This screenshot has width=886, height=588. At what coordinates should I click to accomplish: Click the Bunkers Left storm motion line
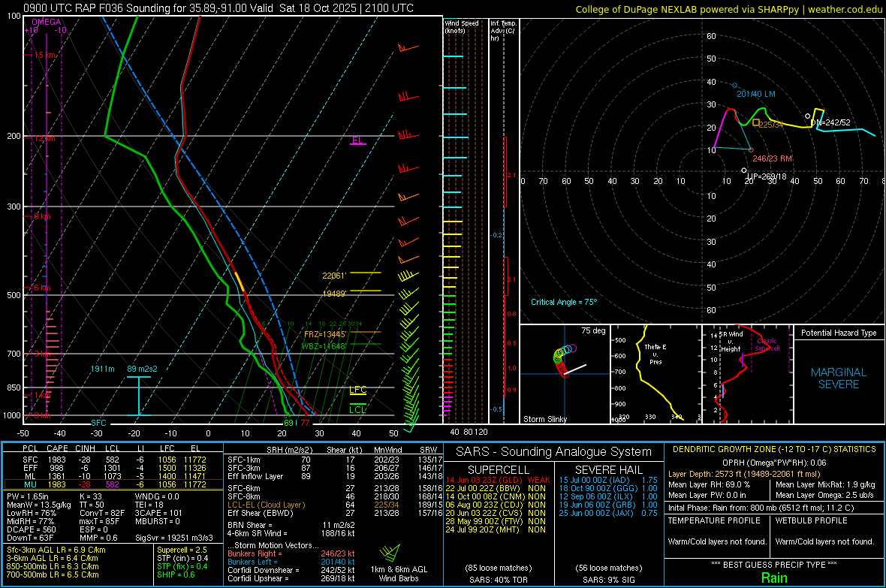291,562
